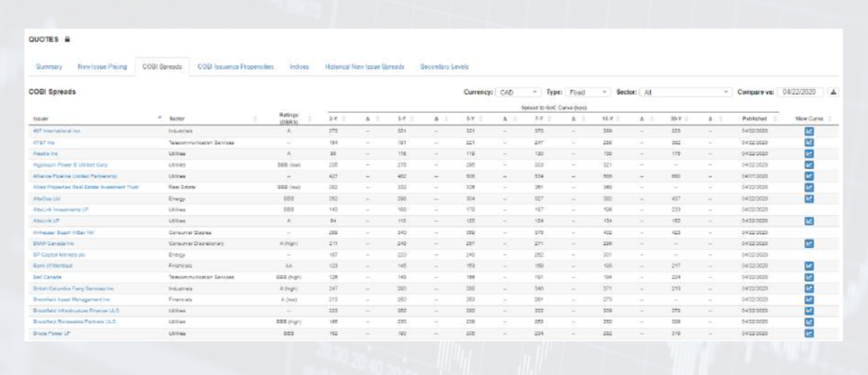
Task: Open the British Columbia Ferry Services Inc link
Action: [x=72, y=288]
